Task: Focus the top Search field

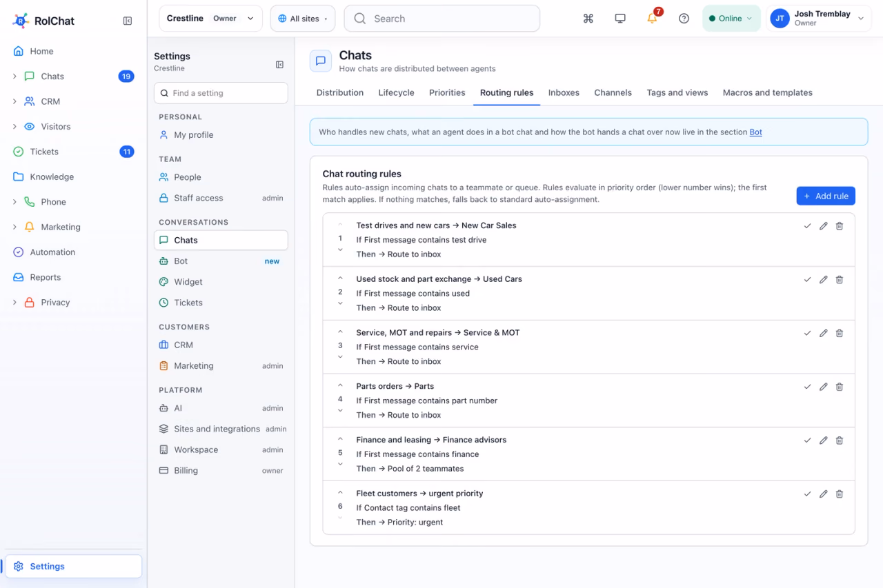Action: coord(442,19)
